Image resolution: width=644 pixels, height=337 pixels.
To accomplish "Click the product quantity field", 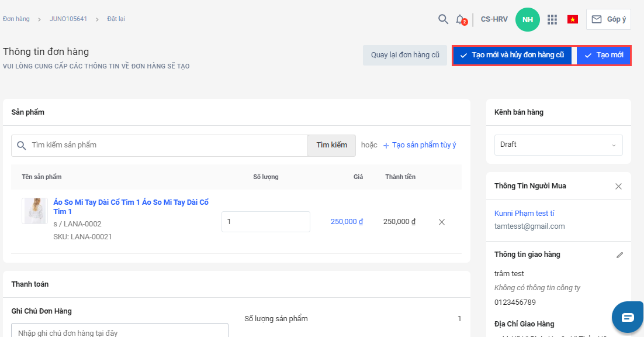I will [265, 222].
